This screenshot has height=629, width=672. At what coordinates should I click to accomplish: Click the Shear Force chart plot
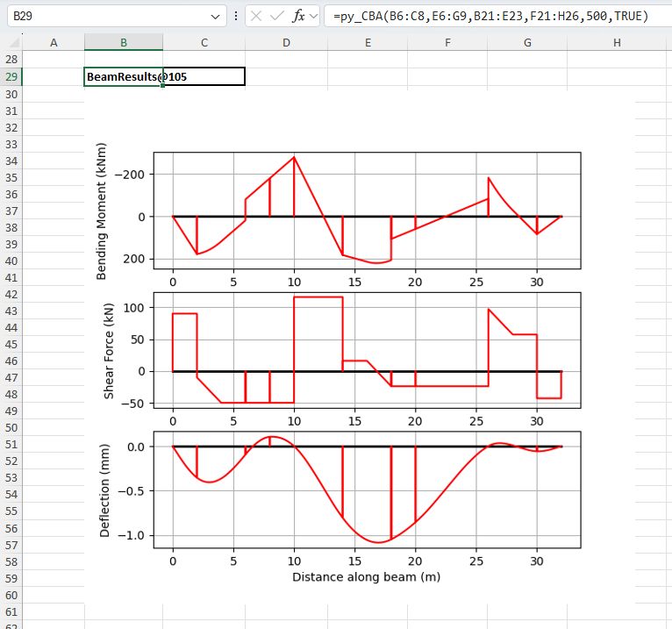(x=367, y=351)
